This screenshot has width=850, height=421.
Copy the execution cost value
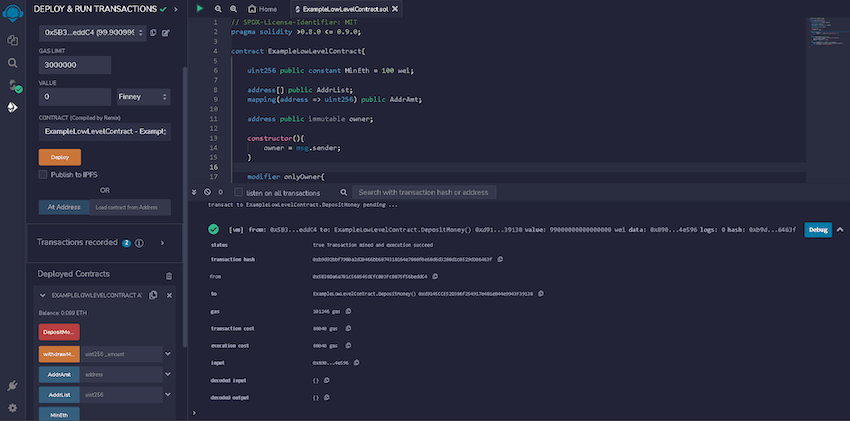click(348, 345)
